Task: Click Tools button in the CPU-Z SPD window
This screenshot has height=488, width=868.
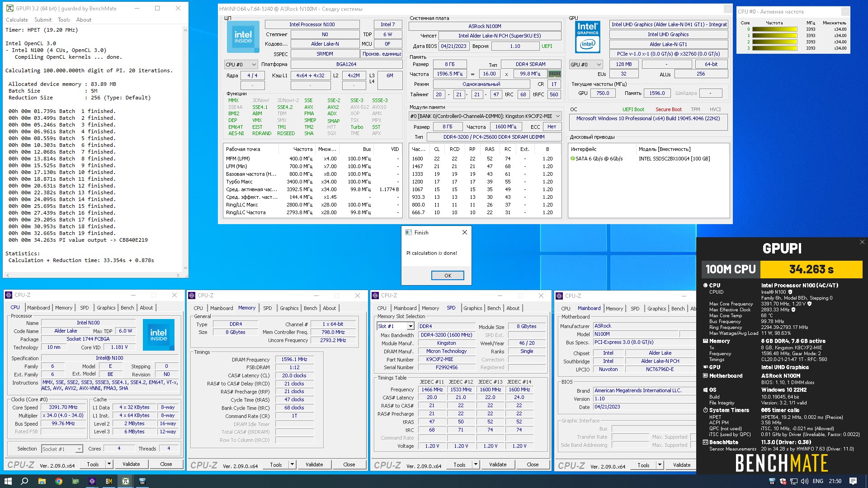Action: tap(459, 465)
